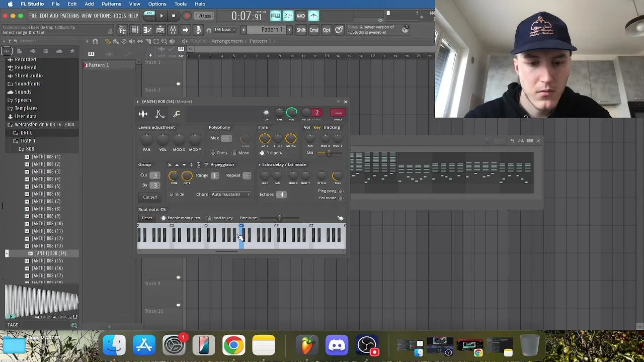The width and height of the screenshot is (644, 362).
Task: Click the Time SWING knob
Action: pyautogui.click(x=291, y=139)
